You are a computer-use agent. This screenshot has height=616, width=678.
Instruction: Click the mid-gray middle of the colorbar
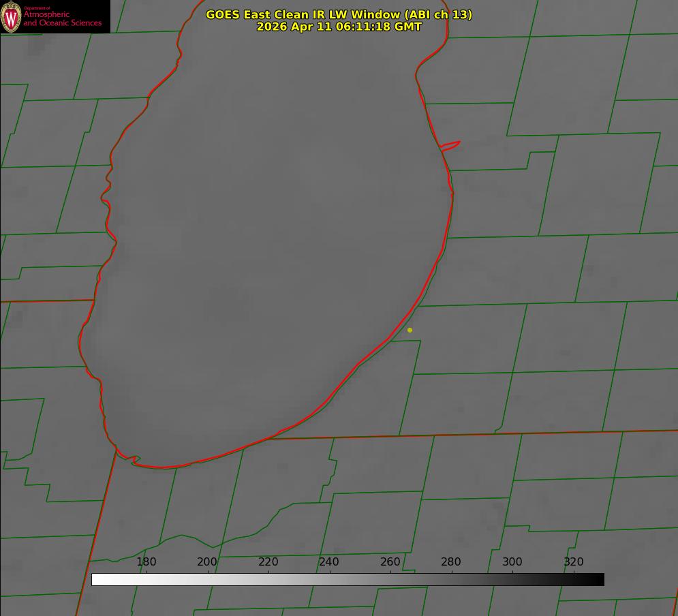348,579
